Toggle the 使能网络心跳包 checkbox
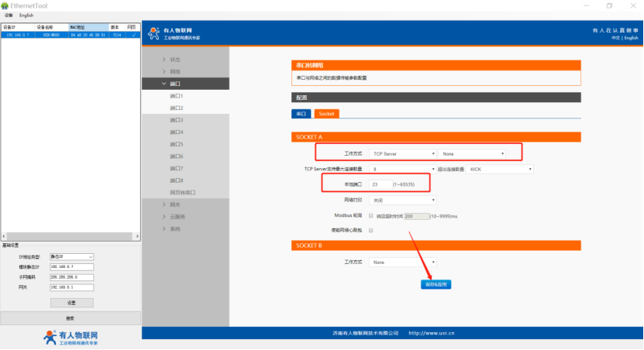The height and width of the screenshot is (350, 644). point(371,230)
